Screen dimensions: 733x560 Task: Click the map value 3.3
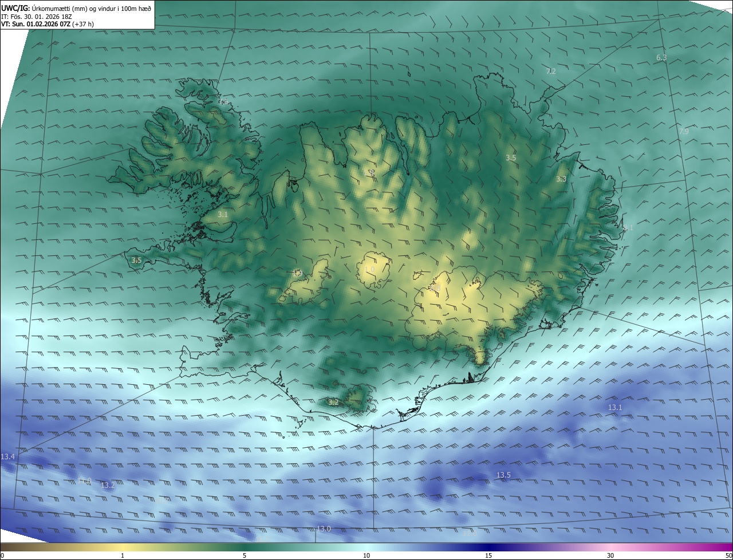click(561, 179)
